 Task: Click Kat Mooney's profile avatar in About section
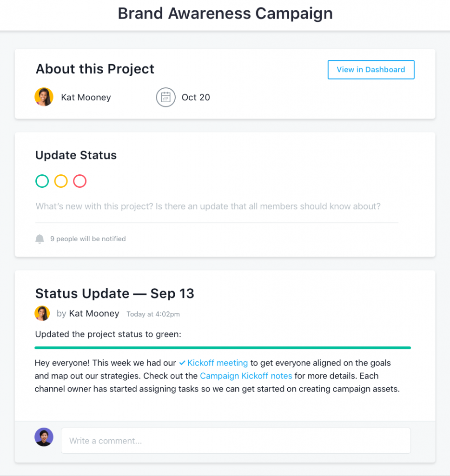(44, 97)
